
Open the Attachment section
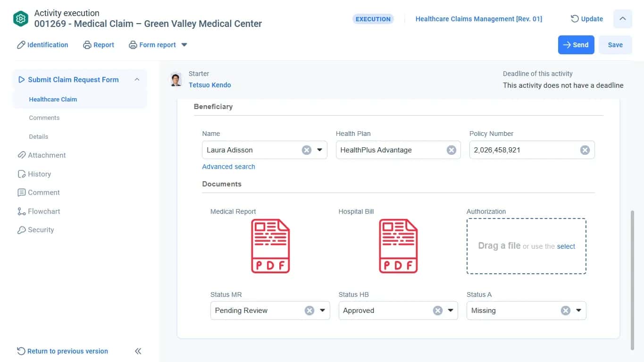(42, 155)
